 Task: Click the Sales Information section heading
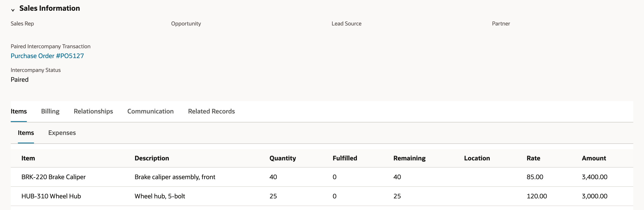pyautogui.click(x=50, y=8)
